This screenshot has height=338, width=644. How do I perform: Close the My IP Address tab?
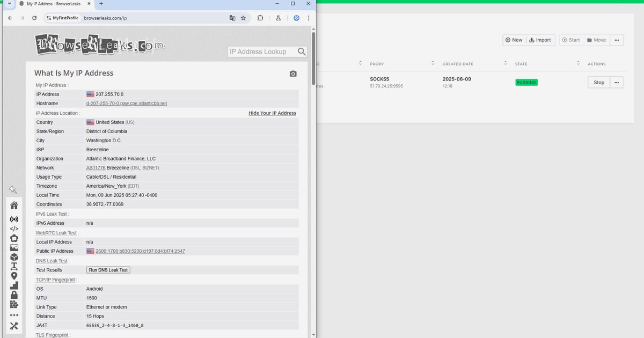[x=89, y=3]
